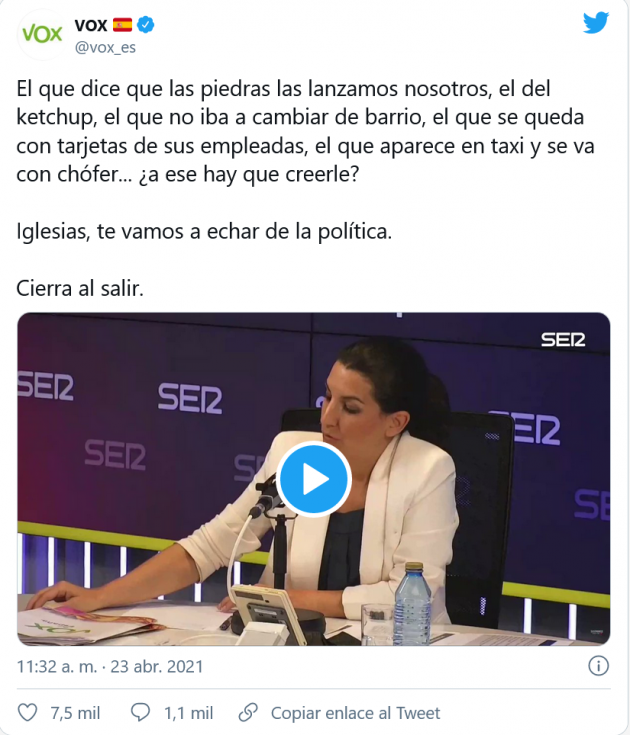
Task: Open the @vox_es handle link
Action: (x=105, y=47)
